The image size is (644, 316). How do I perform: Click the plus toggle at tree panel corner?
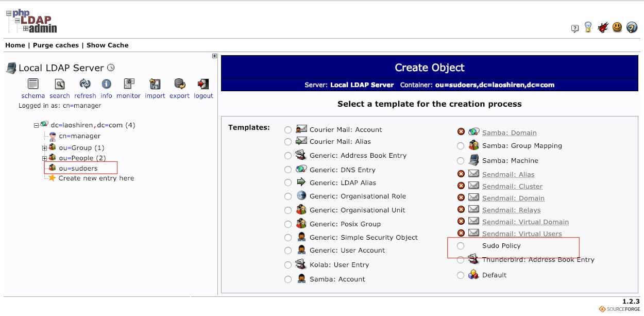214,56
